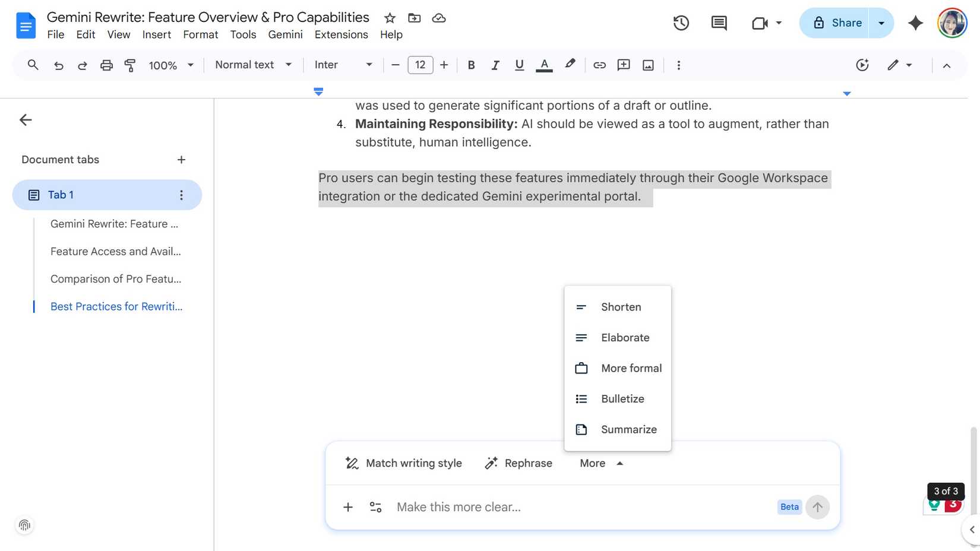Star the document

click(x=390, y=18)
